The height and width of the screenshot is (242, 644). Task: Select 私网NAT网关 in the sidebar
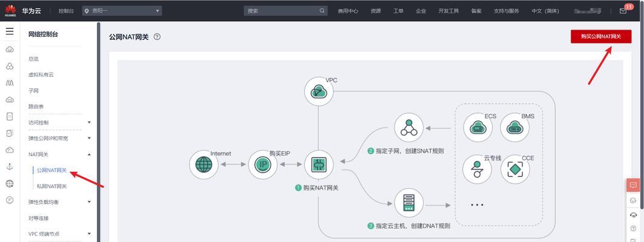[52, 186]
